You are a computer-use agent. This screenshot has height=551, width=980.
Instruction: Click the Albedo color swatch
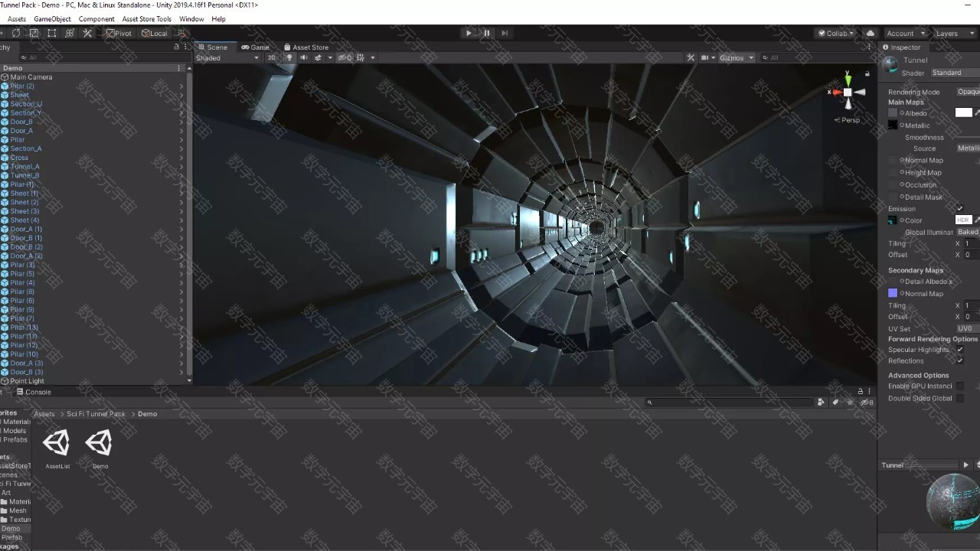coord(963,113)
